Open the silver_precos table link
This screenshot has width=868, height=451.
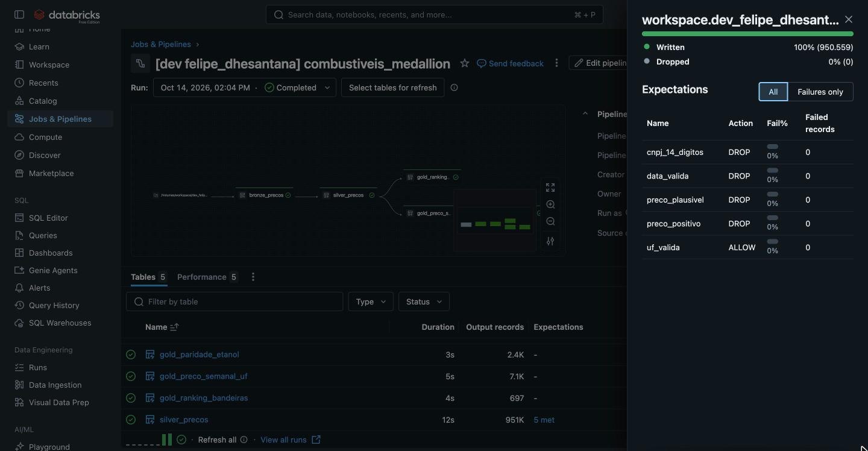[x=184, y=420]
